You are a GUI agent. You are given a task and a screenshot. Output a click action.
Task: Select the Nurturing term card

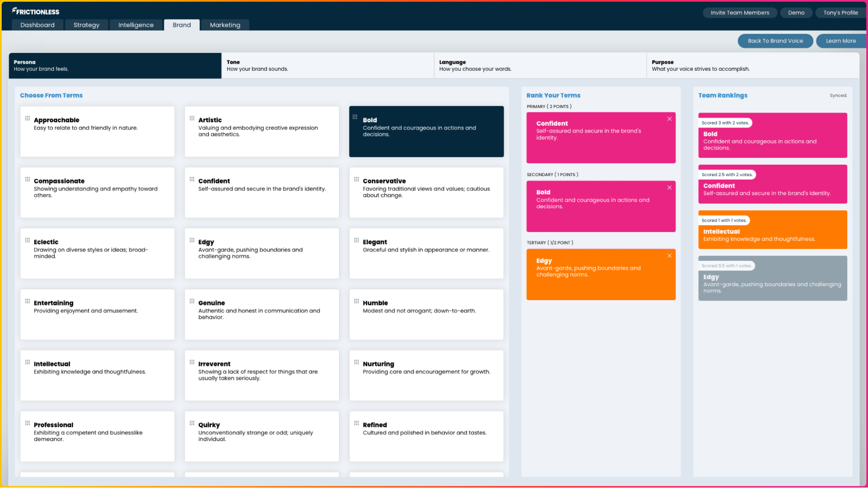426,375
